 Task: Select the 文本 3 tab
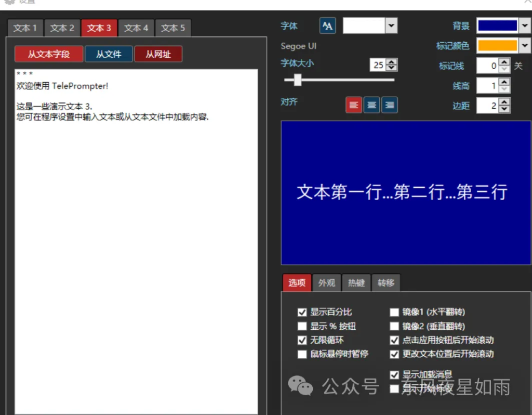point(99,28)
